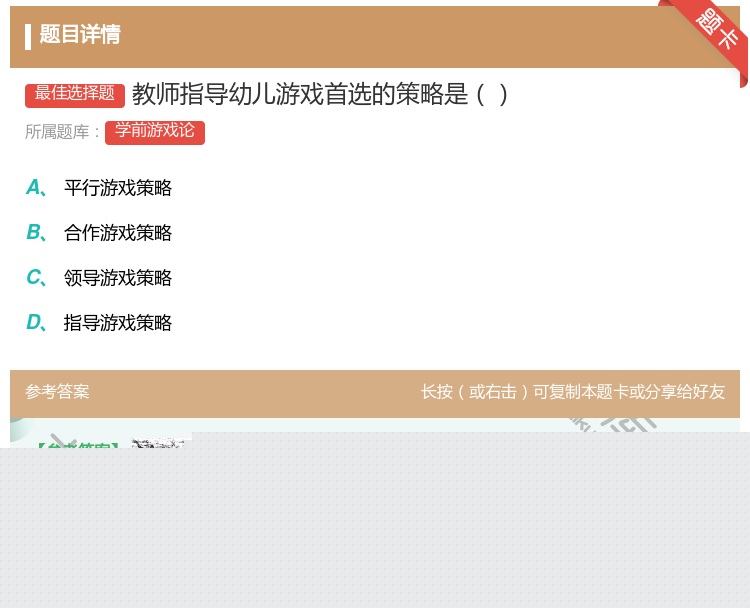Select option C 领导游戏策略
Image resolution: width=750 pixels, height=608 pixels.
point(118,278)
